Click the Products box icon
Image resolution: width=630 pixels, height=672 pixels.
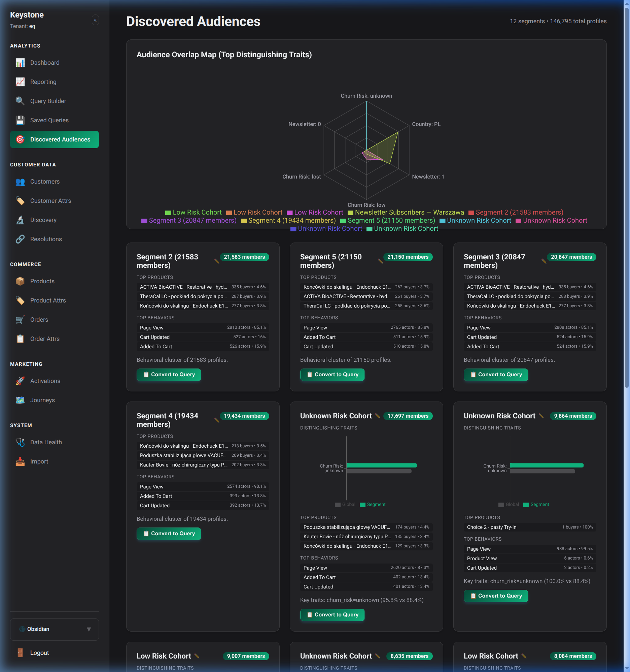pos(20,281)
